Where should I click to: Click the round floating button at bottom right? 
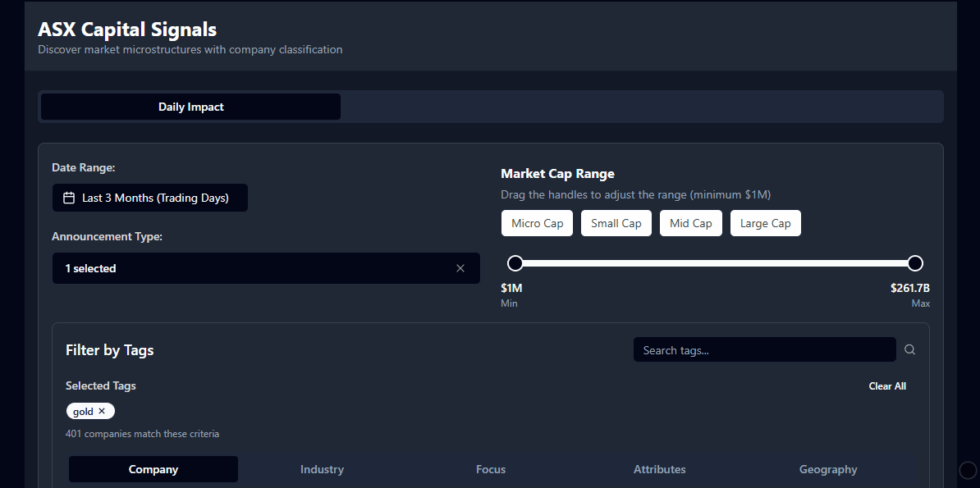click(968, 470)
